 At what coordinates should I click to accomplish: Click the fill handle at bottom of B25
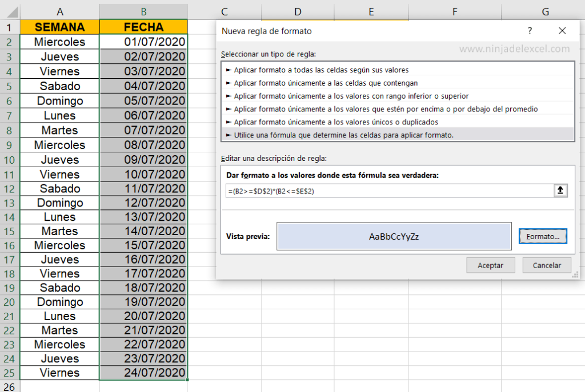[x=187, y=379]
